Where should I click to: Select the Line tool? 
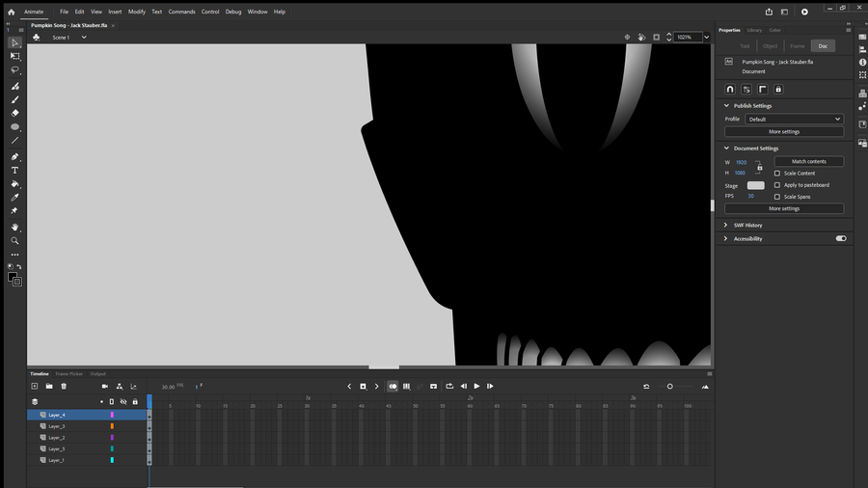(x=14, y=141)
